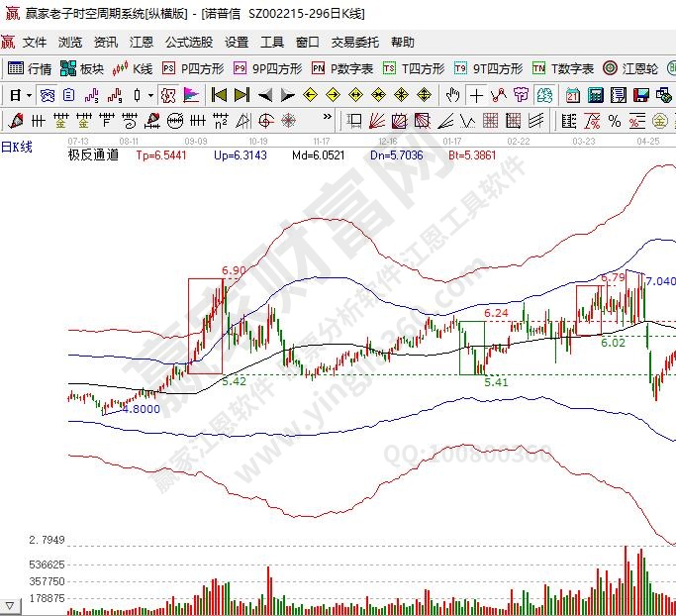
Task: Click the dropdown arrow at bottom-left of volume panel
Action: point(11,603)
